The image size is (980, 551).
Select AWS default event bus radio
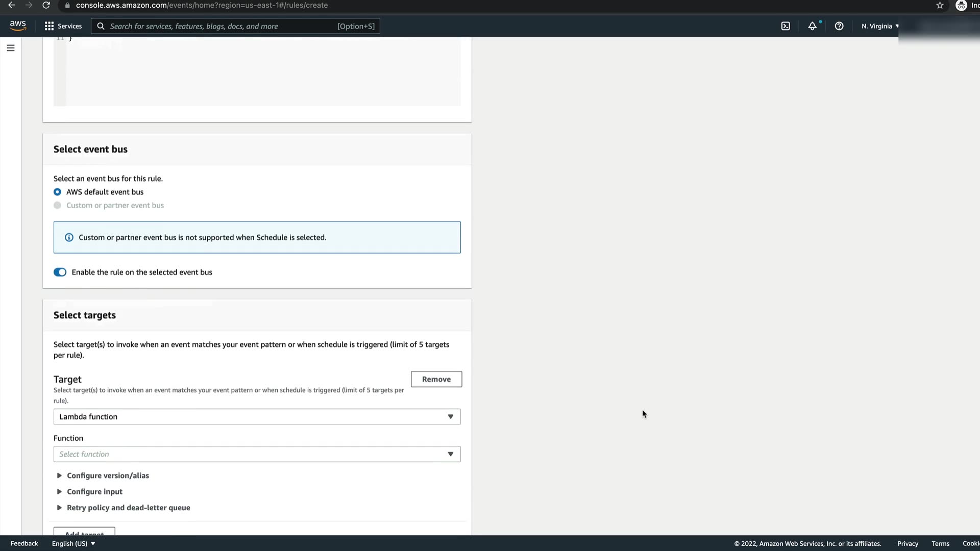(57, 192)
